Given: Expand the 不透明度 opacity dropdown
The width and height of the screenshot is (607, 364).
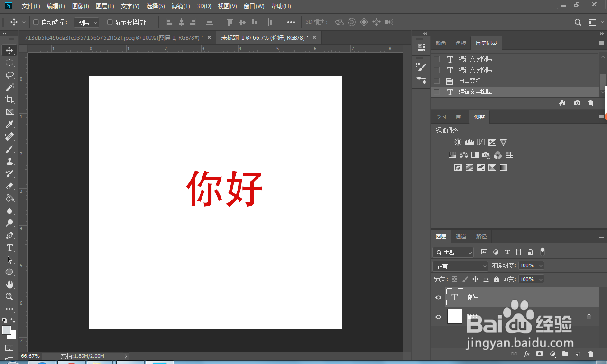Looking at the screenshot, I should tap(541, 265).
